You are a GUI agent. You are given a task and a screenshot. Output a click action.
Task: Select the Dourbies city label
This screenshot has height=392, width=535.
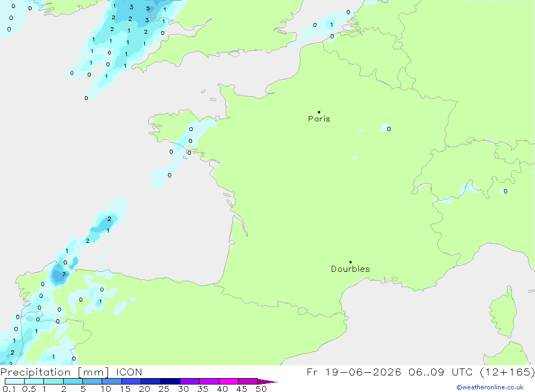coord(350,269)
